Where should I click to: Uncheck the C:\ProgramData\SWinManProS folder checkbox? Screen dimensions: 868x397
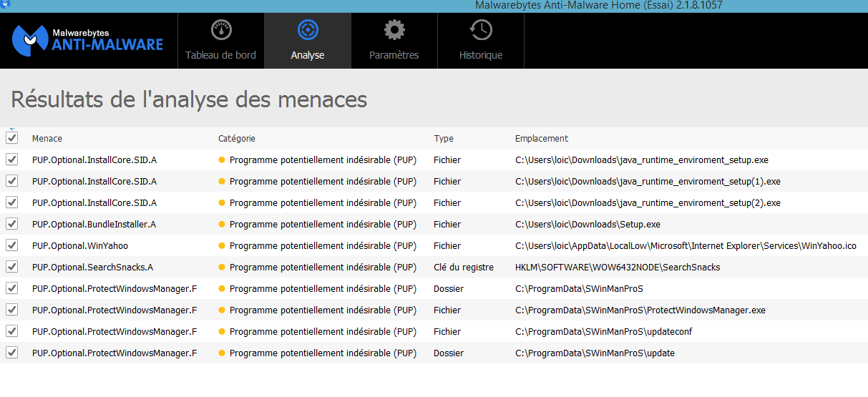[x=12, y=288]
